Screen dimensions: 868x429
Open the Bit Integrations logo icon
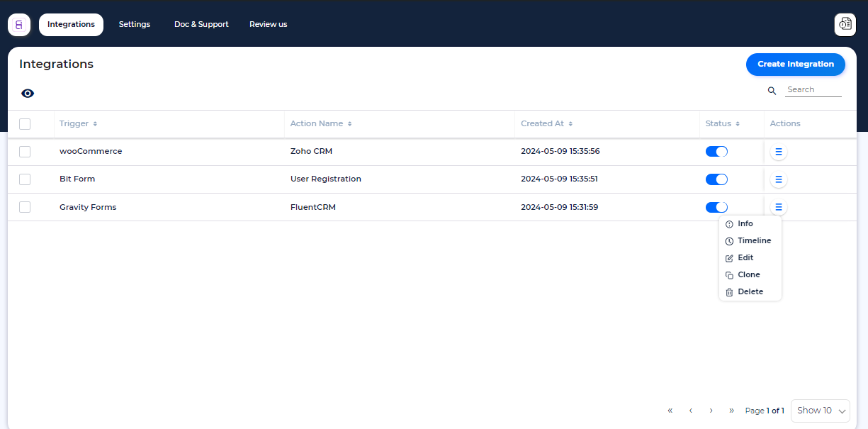[18, 24]
